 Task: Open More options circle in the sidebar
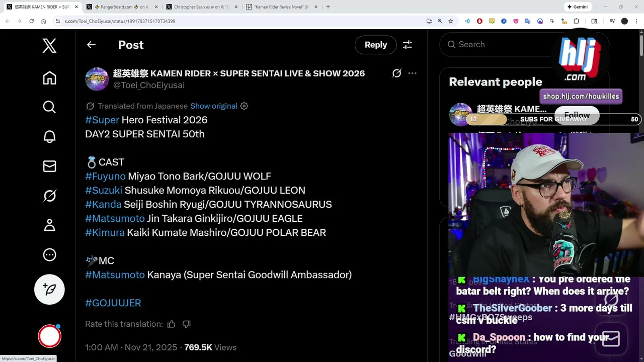click(x=49, y=255)
